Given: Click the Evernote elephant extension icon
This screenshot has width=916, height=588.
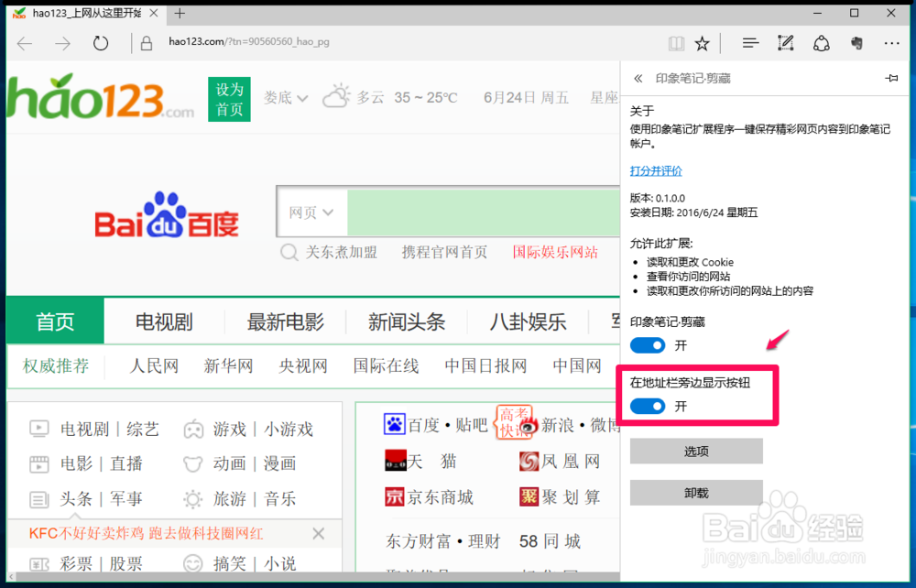Looking at the screenshot, I should pyautogui.click(x=856, y=43).
